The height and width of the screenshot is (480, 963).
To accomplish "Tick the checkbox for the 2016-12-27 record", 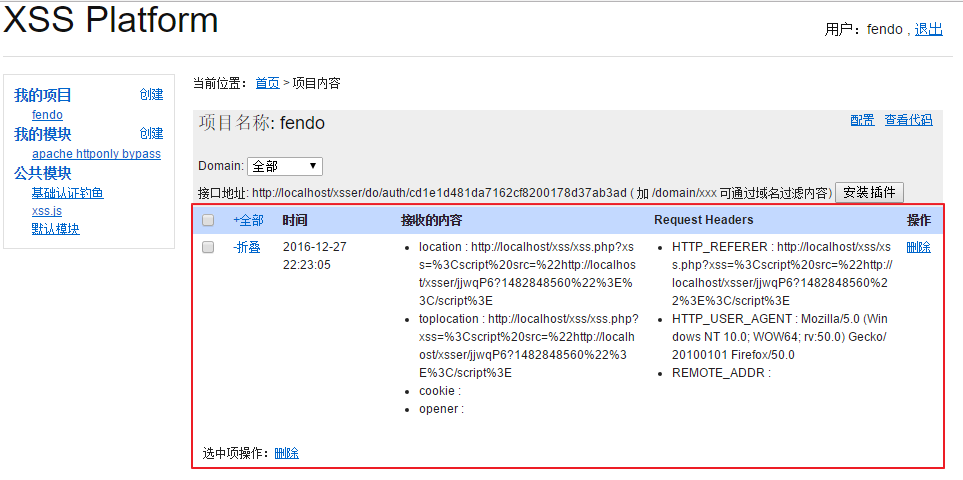I will [208, 247].
